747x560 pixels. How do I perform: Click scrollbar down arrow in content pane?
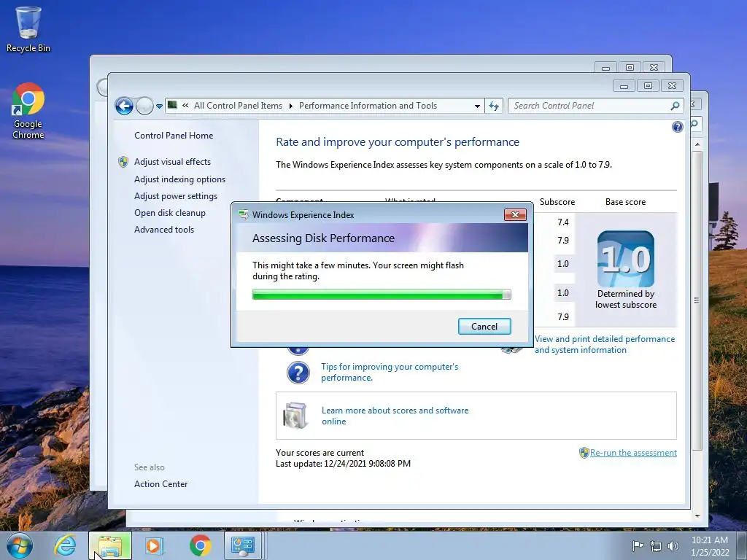(x=697, y=516)
